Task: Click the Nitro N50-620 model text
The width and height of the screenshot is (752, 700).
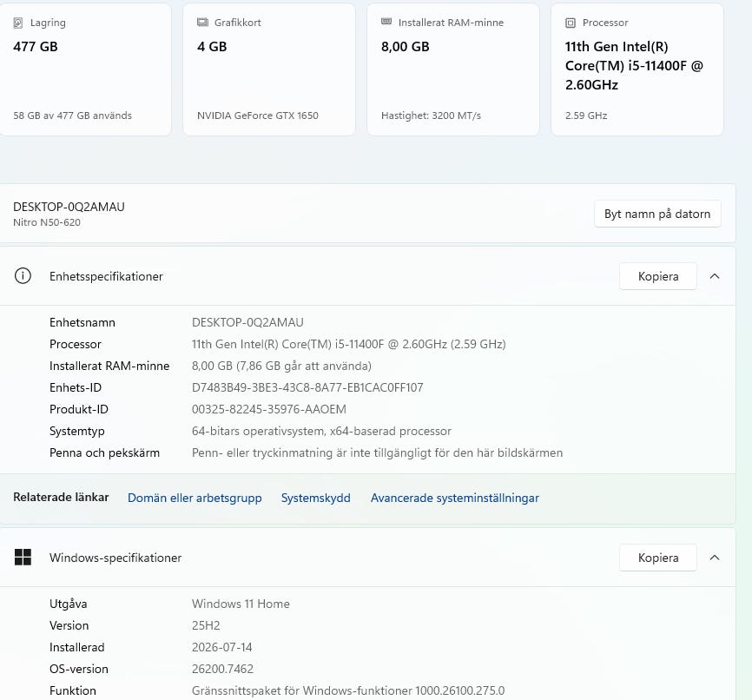Action: (47, 222)
